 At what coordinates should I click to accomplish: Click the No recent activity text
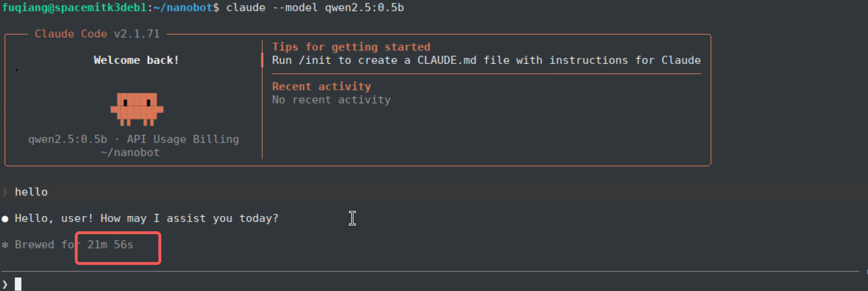tap(331, 100)
